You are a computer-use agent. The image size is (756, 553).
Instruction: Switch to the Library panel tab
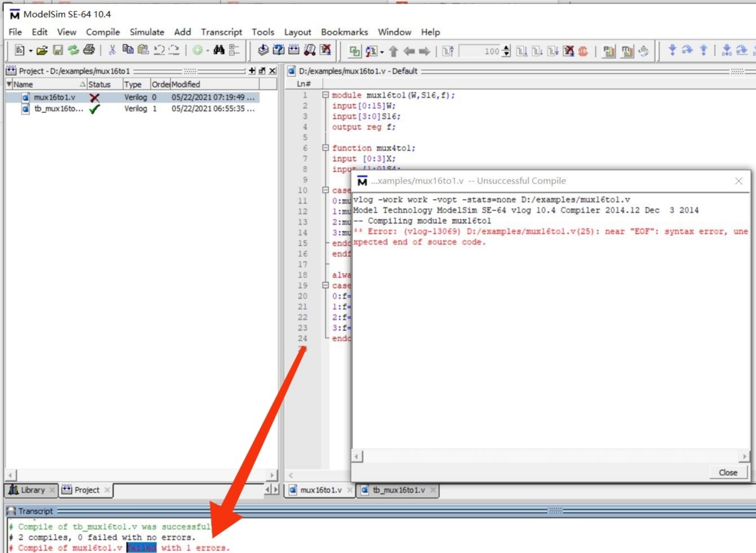[x=31, y=490]
